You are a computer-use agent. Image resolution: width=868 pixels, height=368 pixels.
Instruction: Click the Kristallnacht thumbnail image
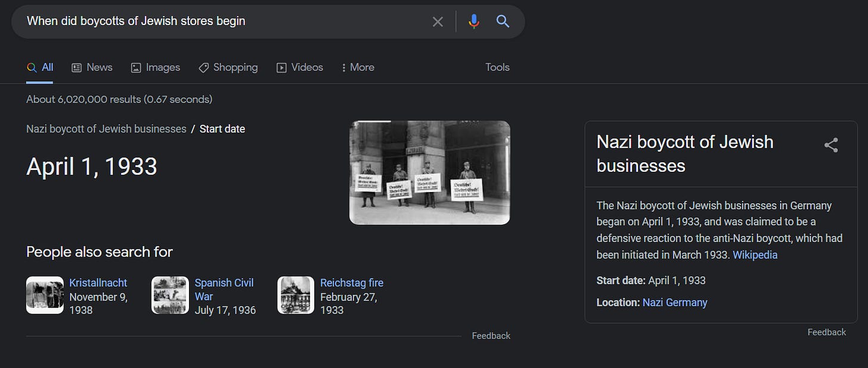tap(45, 295)
